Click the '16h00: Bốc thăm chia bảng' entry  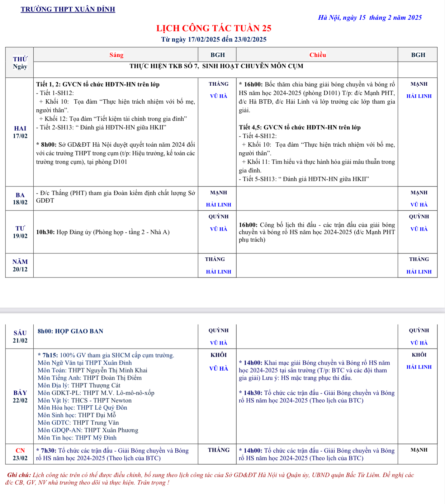pos(317,98)
